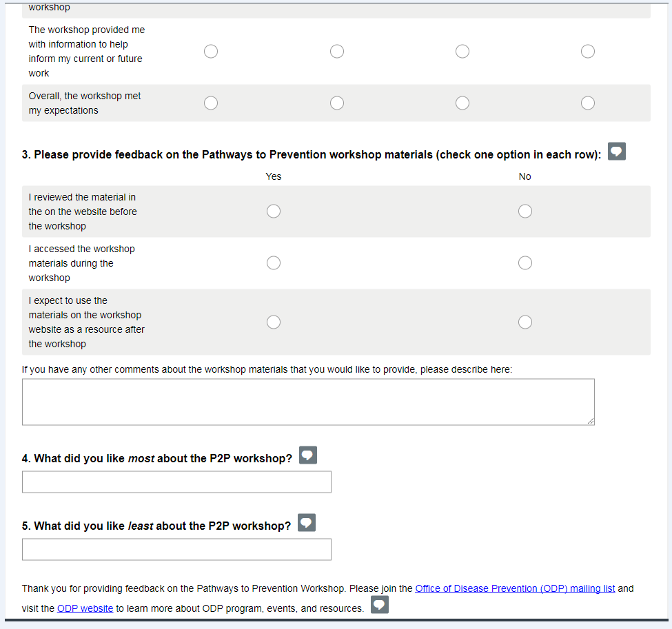
Task: Pick the leftmost radio for 'inform my current or future work'
Action: (211, 52)
